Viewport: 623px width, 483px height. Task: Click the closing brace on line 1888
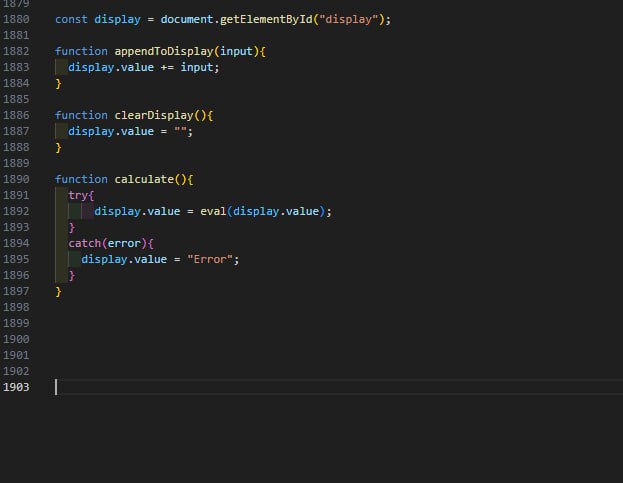click(58, 147)
